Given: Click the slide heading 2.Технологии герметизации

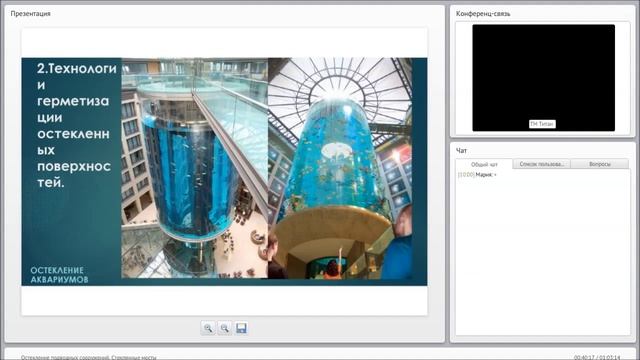Looking at the screenshot, I should pyautogui.click(x=77, y=125).
